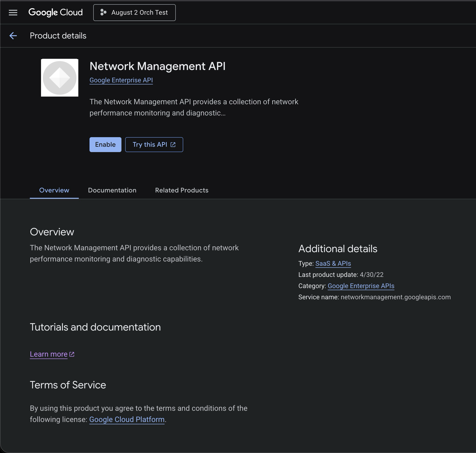Open the Related Products tab
This screenshot has height=453, width=476.
tap(182, 190)
